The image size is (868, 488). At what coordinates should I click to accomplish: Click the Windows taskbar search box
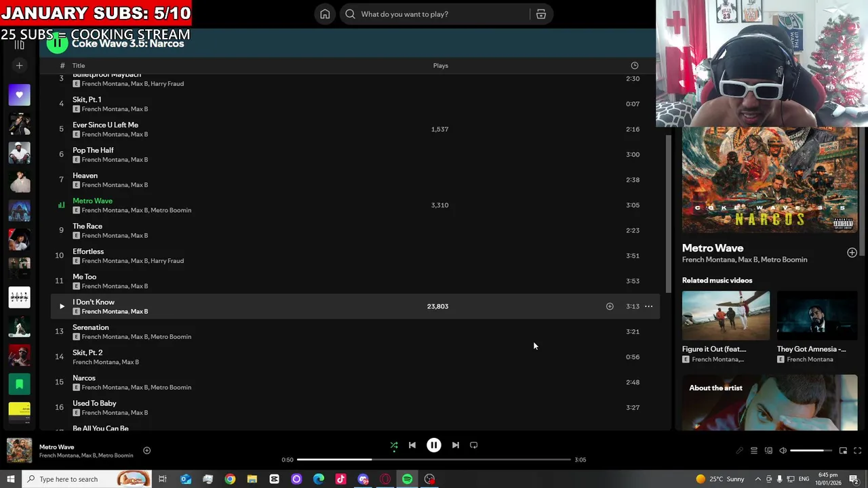(87, 479)
